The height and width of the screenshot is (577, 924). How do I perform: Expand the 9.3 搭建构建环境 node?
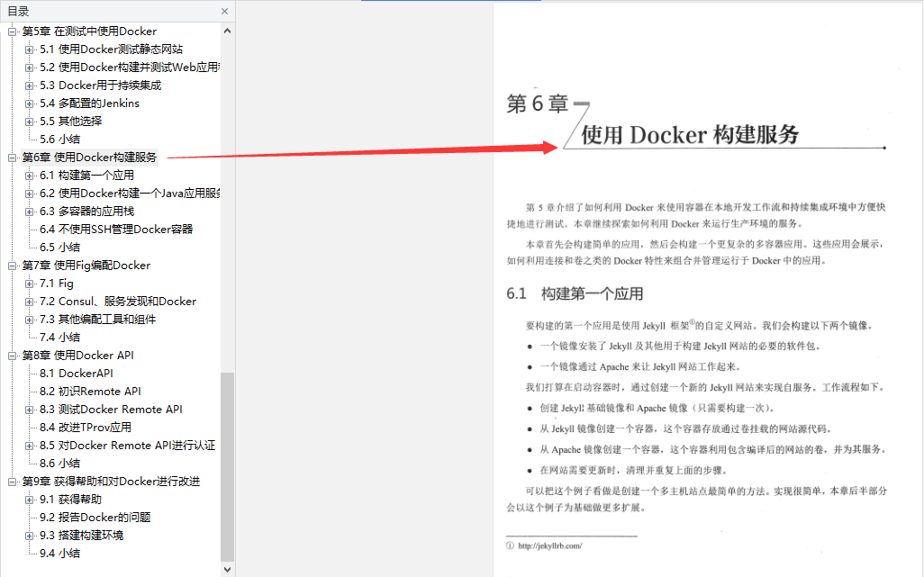coord(29,536)
